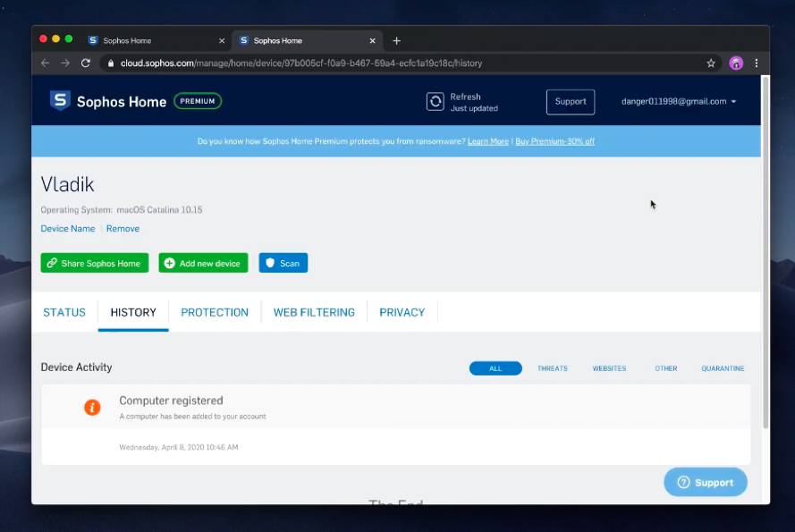Image resolution: width=795 pixels, height=532 pixels.
Task: Close the active Sophos Home tab
Action: pyautogui.click(x=373, y=40)
